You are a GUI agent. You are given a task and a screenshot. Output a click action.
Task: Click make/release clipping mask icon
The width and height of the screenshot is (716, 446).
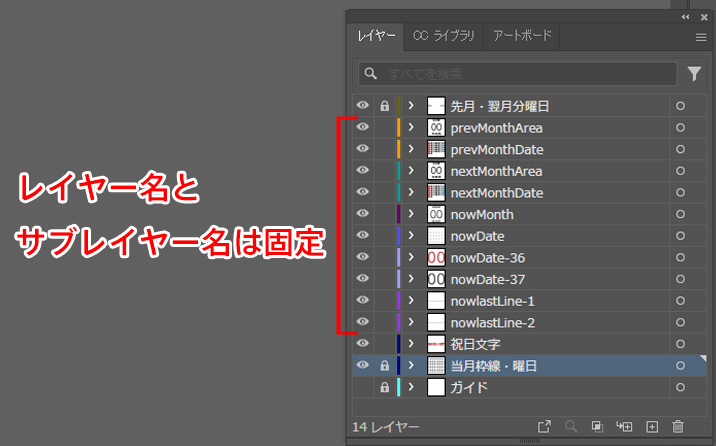(x=597, y=426)
